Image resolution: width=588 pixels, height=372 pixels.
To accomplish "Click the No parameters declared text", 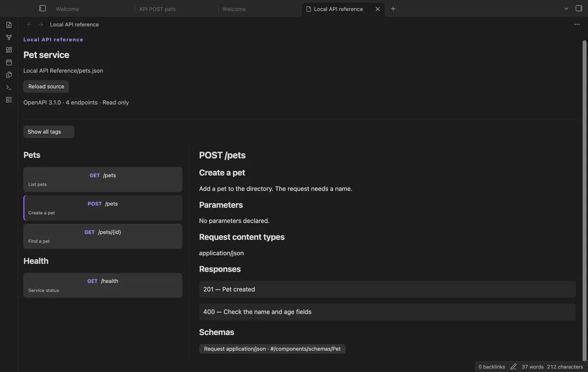I will point(234,221).
